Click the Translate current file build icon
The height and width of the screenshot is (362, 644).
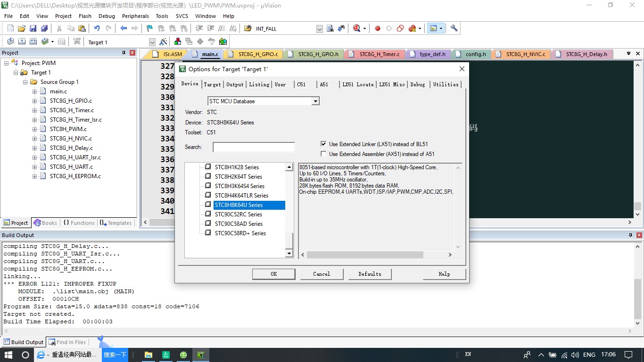point(10,42)
